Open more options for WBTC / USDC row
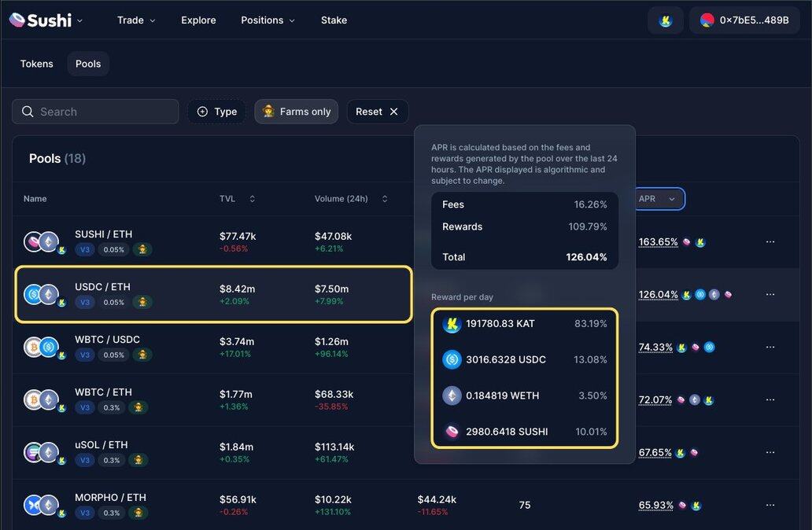 (x=770, y=348)
